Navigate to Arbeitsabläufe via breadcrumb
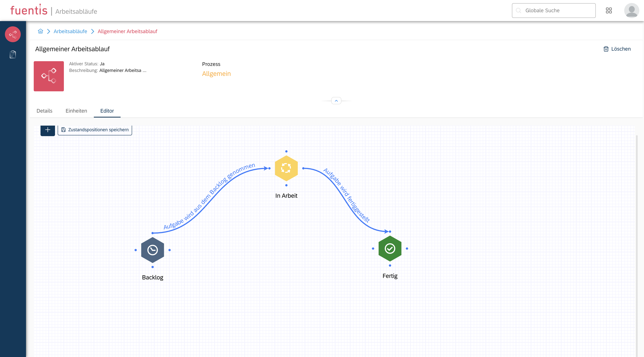Viewport: 644px width, 357px height. click(70, 31)
